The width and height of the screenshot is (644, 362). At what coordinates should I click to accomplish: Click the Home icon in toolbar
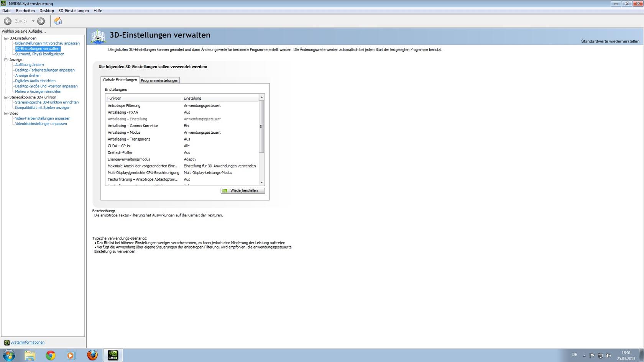click(x=58, y=21)
